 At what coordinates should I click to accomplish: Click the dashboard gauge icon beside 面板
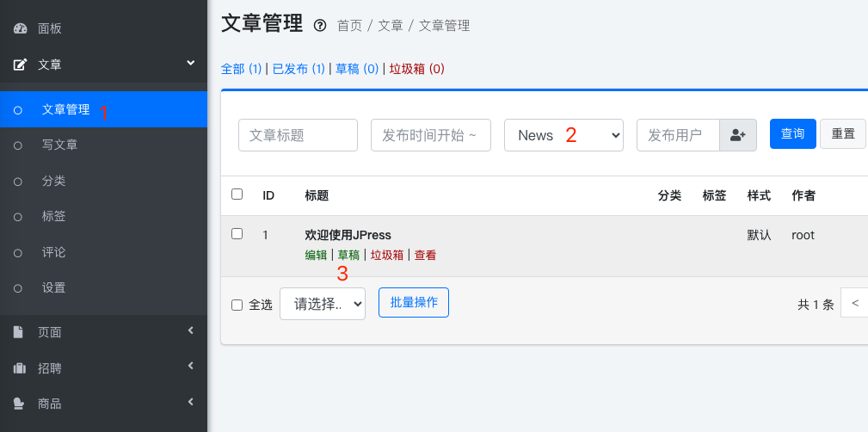tap(20, 28)
